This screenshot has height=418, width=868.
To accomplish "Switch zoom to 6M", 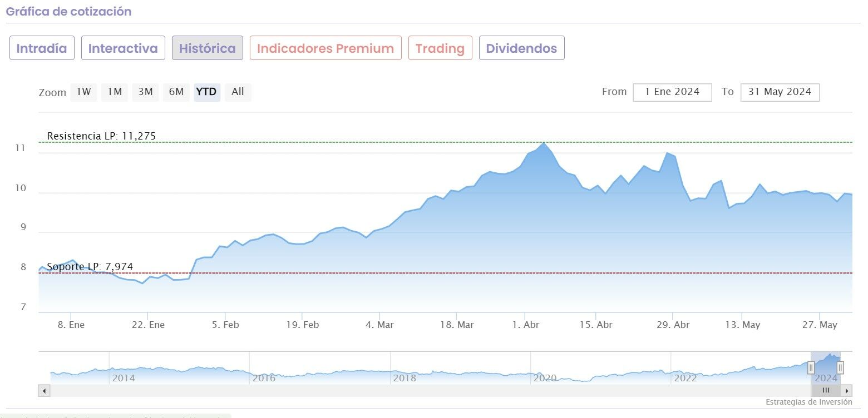I will tap(176, 92).
